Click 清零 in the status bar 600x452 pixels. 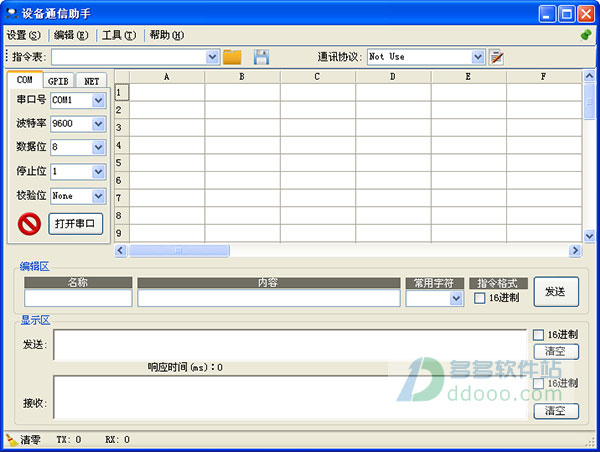(30, 440)
